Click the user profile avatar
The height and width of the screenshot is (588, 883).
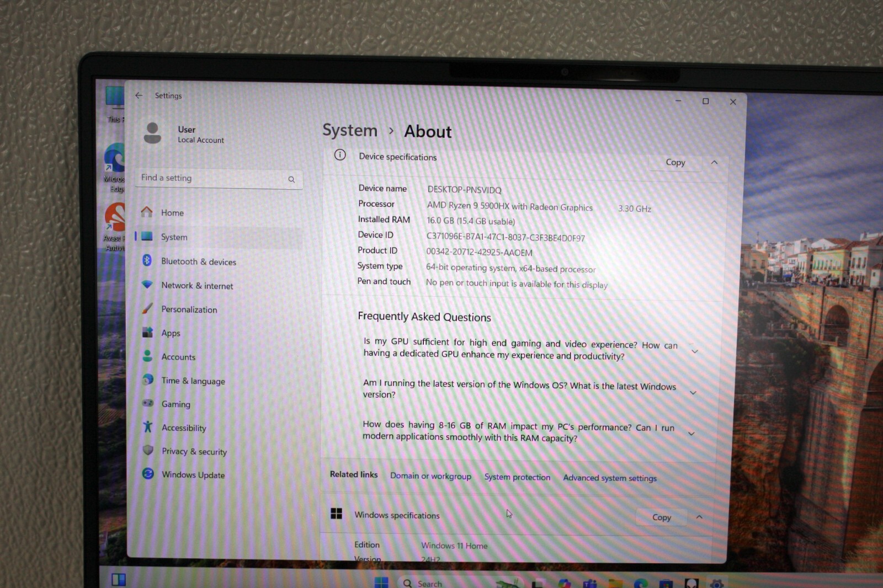tap(152, 133)
